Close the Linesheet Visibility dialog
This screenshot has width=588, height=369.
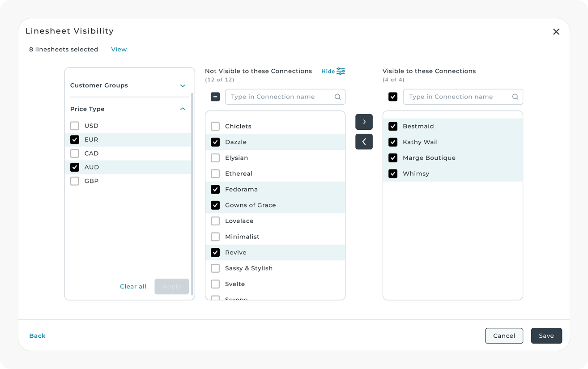tap(556, 32)
